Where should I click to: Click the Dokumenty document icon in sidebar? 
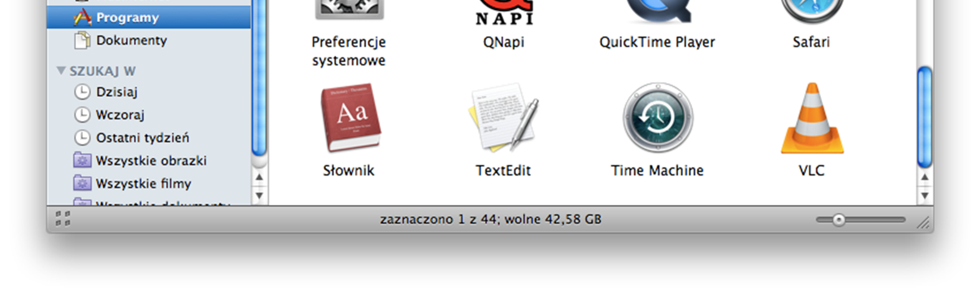[x=82, y=40]
